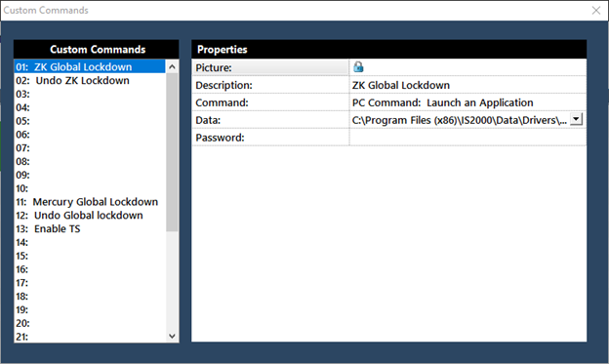Select empty command slot 03

pos(90,94)
